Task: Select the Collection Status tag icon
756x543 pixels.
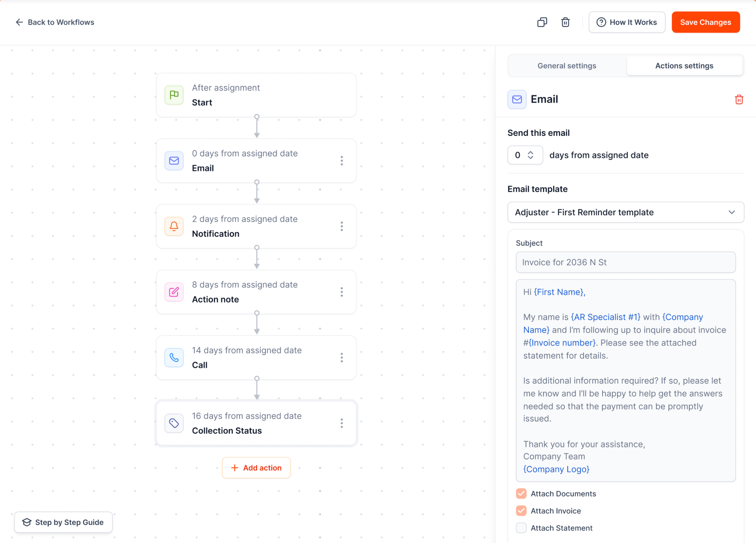Action: [174, 423]
